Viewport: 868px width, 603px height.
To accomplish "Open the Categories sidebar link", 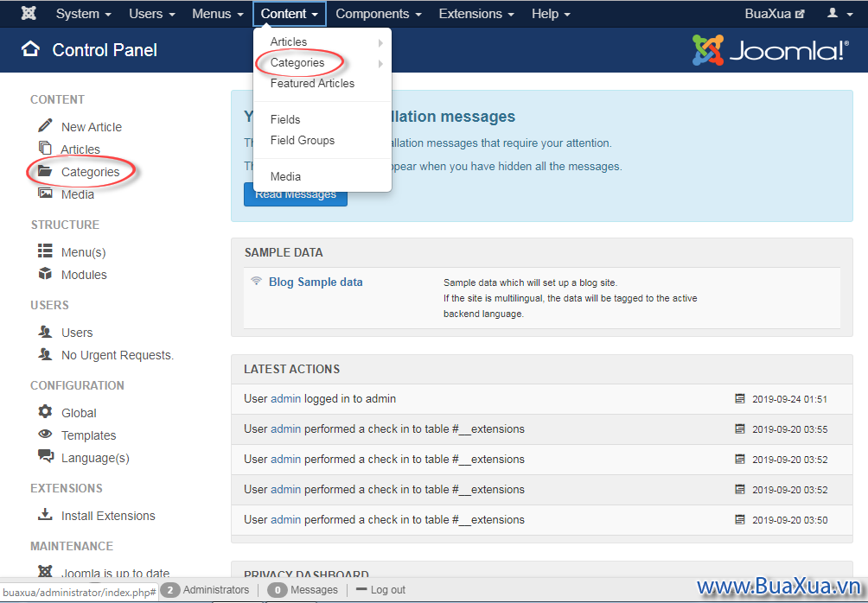I will [x=90, y=172].
